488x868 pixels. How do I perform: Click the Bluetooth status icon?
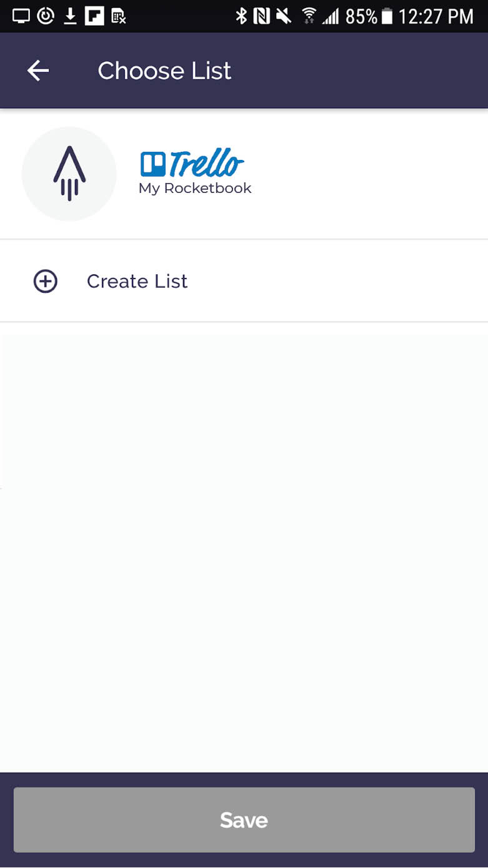click(241, 16)
